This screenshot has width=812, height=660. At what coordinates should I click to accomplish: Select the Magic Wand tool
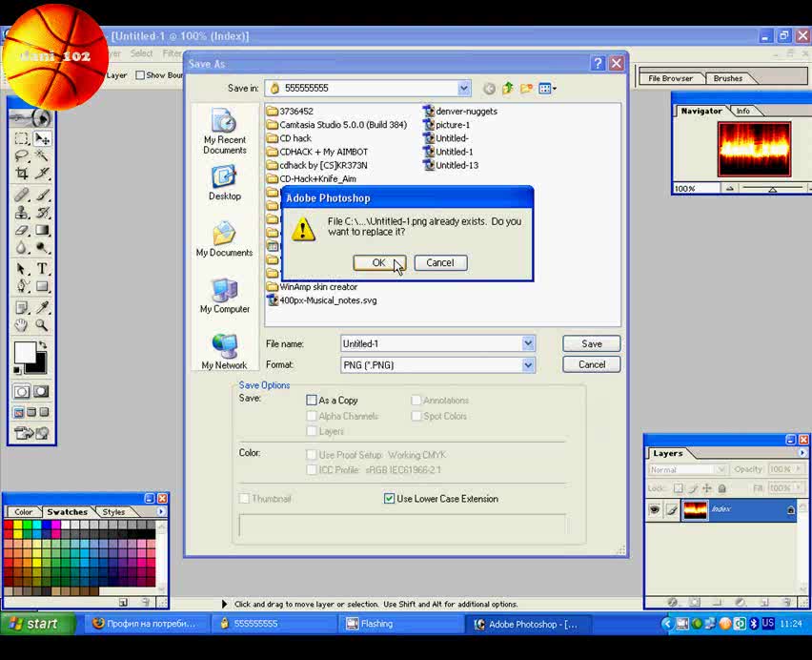(x=42, y=155)
